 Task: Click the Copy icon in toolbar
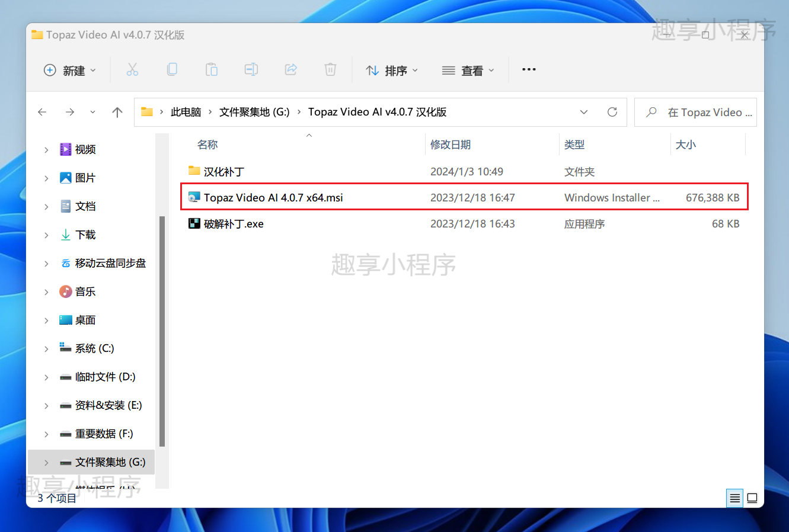point(172,70)
